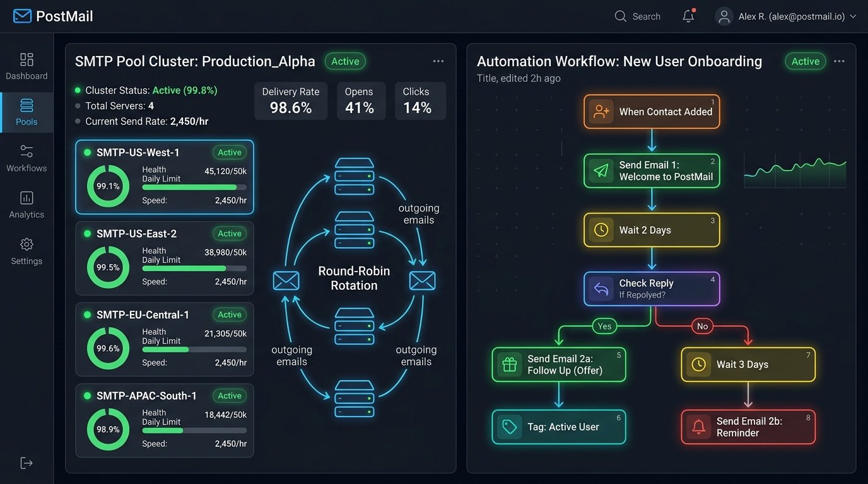Click the "Title, edited 2h ago" subtitle
Screen dimensions: 868x484
tap(519, 78)
